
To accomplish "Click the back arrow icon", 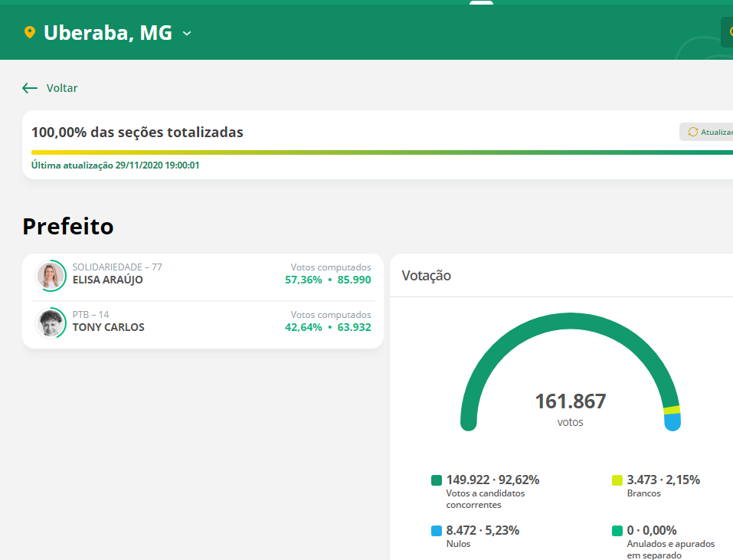I will [x=30, y=88].
